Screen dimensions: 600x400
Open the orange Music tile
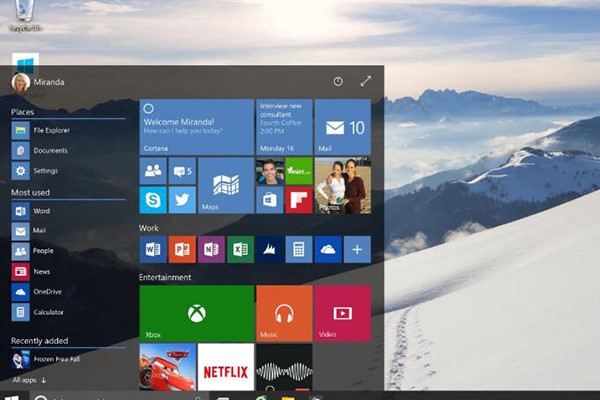284,313
